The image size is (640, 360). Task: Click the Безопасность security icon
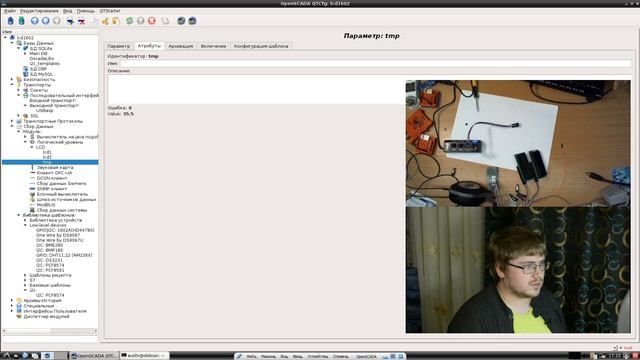[19, 80]
